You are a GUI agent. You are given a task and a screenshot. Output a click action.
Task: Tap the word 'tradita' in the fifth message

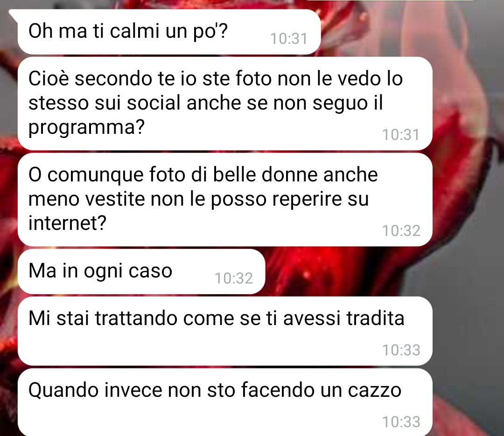coord(375,318)
